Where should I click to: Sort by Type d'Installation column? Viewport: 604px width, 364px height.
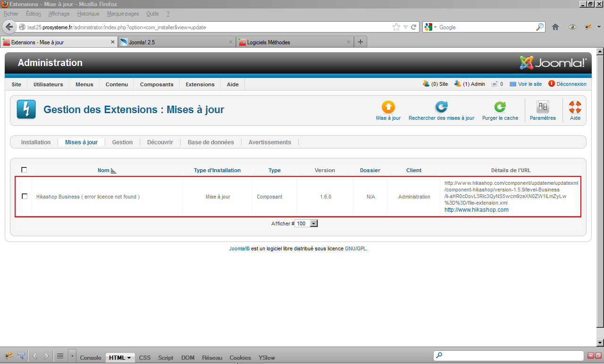click(x=217, y=170)
